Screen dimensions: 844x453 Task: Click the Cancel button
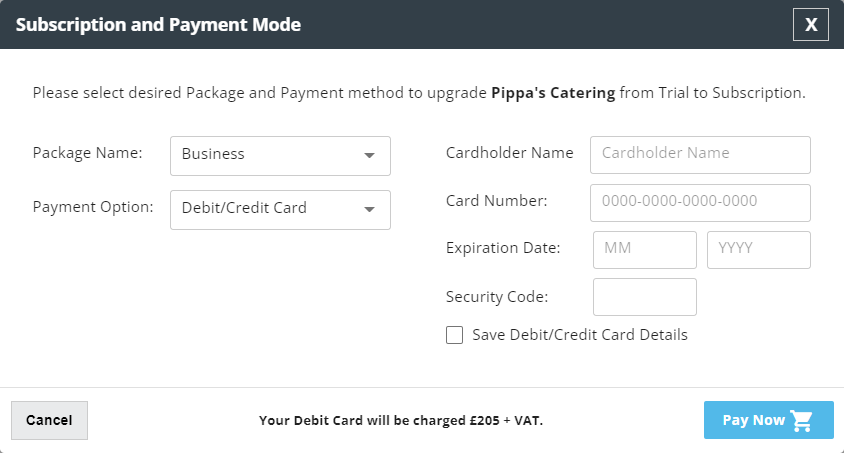(x=50, y=420)
